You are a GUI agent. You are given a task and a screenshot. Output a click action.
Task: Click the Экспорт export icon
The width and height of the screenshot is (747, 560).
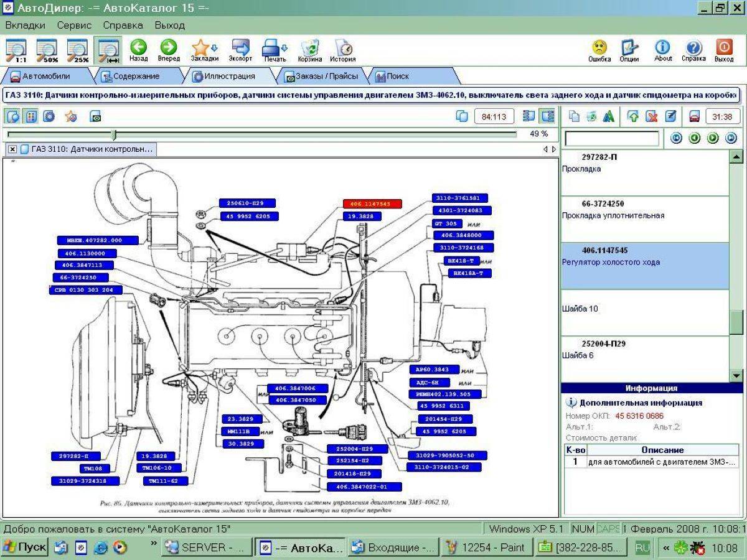tap(240, 51)
